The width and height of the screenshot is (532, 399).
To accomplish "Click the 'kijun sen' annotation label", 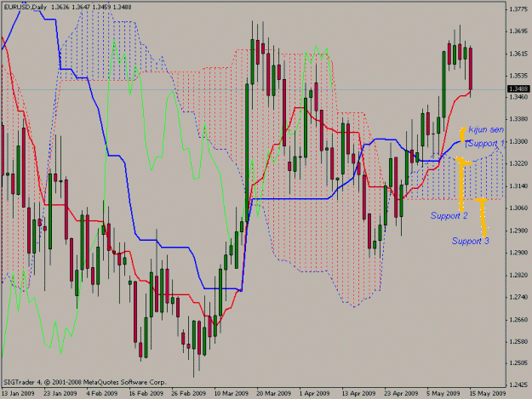I will 486,129.
